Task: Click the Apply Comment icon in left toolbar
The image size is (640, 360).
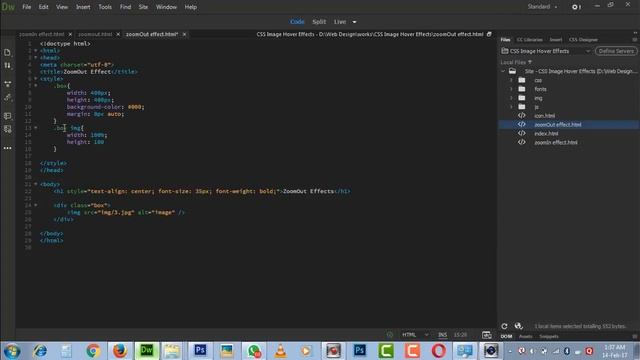Action: click(x=7, y=116)
